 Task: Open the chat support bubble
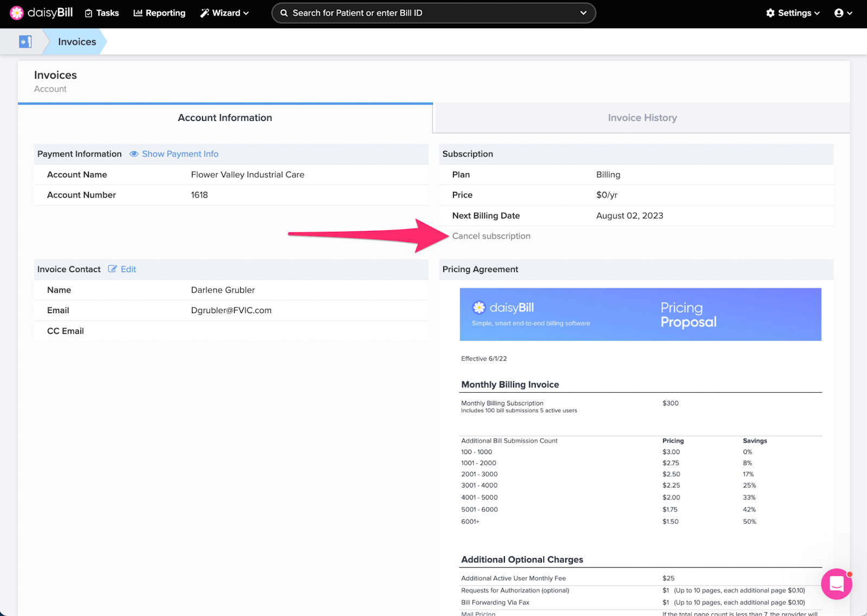coord(836,584)
